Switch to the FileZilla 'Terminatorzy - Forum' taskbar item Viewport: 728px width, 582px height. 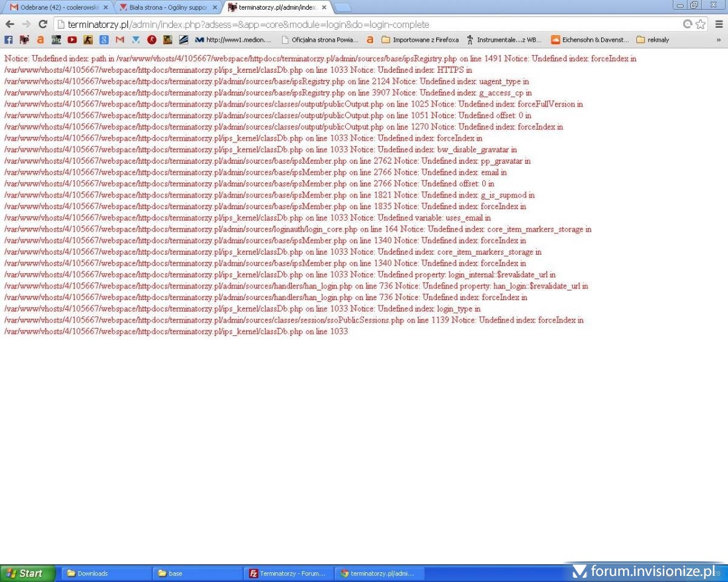point(288,573)
